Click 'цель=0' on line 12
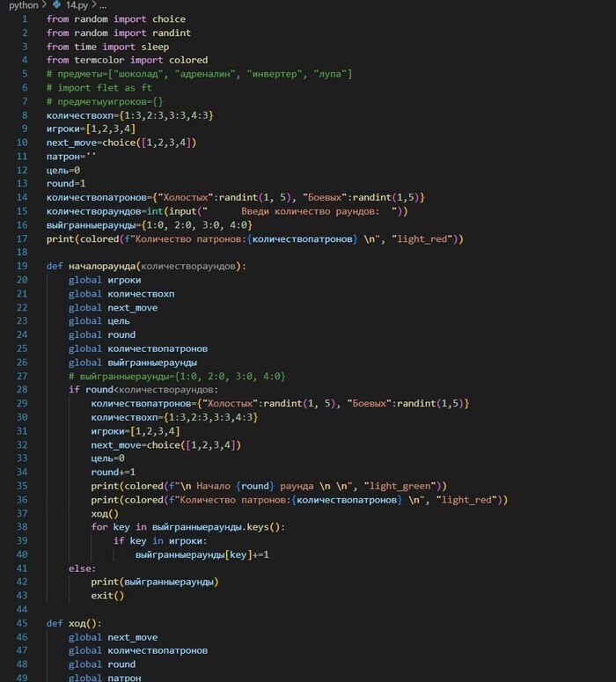616x682 pixels. [x=63, y=170]
